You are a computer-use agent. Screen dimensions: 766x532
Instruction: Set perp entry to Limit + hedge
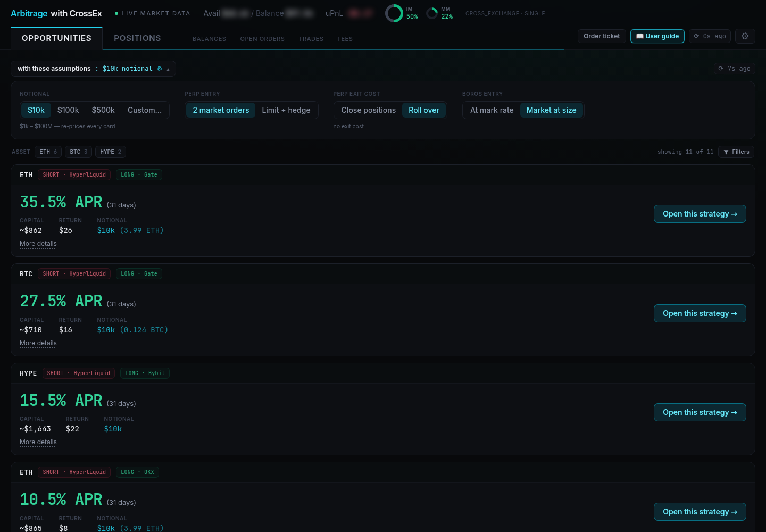286,110
